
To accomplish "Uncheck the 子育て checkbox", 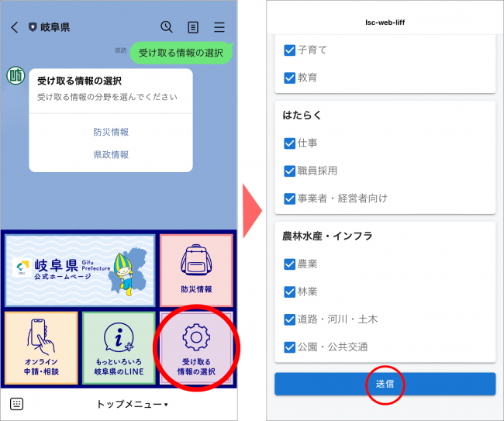I will pyautogui.click(x=290, y=50).
